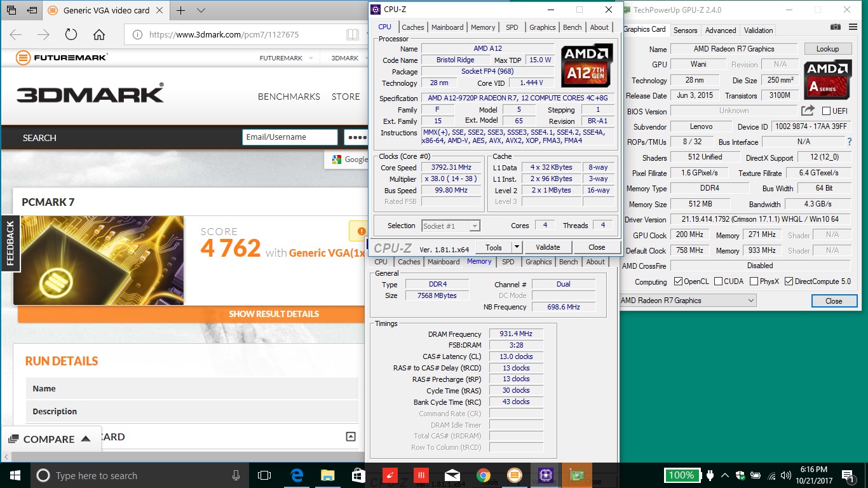Click the AMD A Series logo in GPU-Z

pyautogui.click(x=827, y=79)
